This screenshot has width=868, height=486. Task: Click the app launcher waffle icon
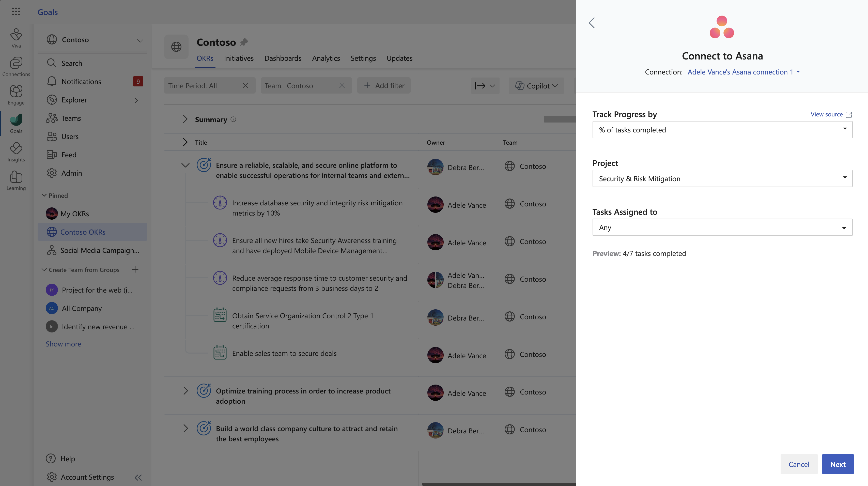tap(16, 12)
